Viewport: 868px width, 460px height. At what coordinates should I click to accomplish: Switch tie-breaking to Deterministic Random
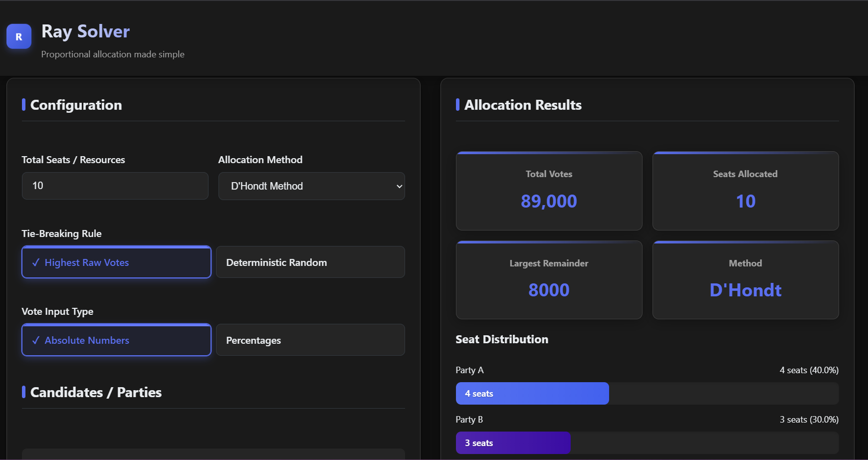click(x=310, y=262)
